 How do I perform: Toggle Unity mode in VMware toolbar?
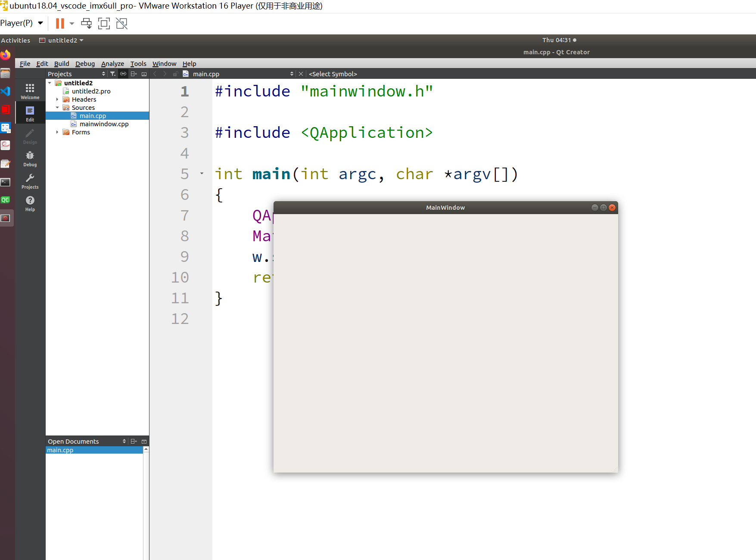click(x=122, y=23)
